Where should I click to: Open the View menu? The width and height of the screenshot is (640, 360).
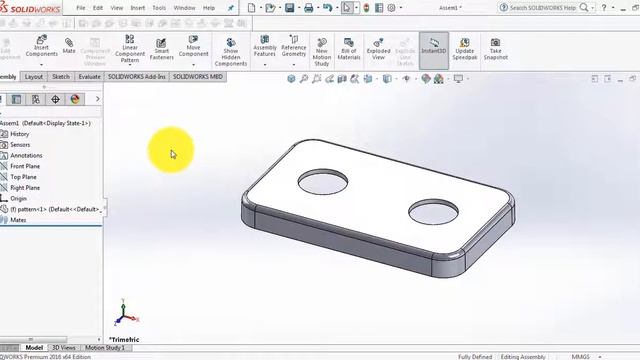116,8
